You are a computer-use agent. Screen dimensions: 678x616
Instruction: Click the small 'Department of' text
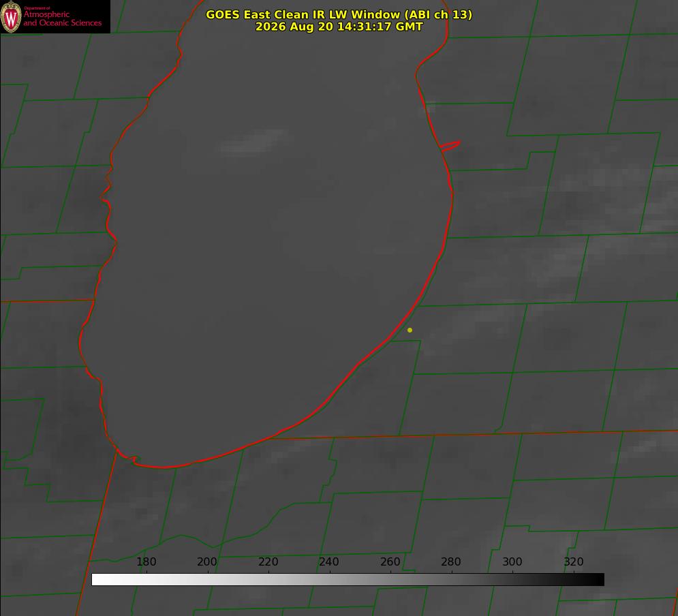pos(37,8)
